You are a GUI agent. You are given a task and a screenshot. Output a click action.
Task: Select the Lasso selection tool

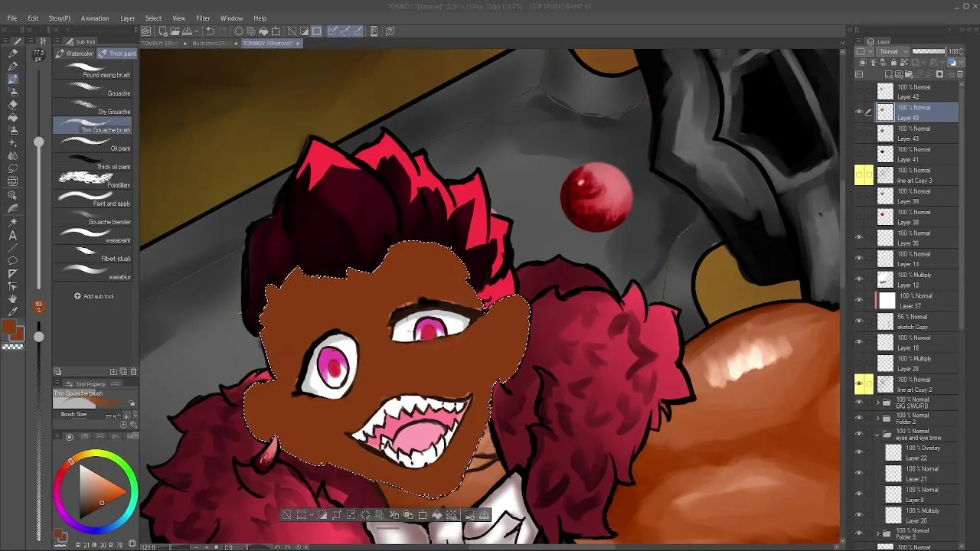click(x=13, y=168)
